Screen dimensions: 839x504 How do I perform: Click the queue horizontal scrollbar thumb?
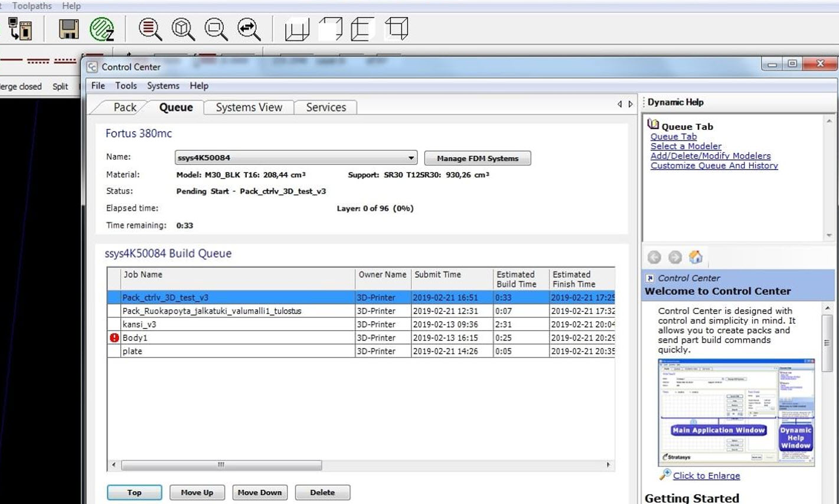coord(221,465)
